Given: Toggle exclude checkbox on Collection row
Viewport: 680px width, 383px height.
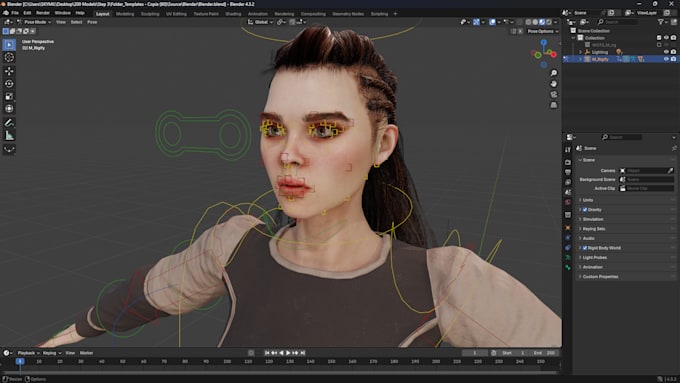Looking at the screenshot, I should pos(659,38).
